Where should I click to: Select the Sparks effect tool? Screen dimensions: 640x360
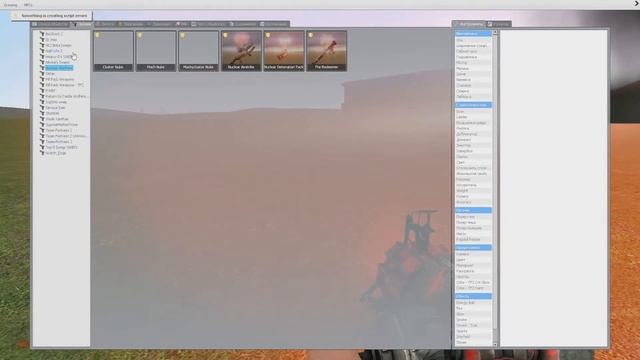(473, 331)
